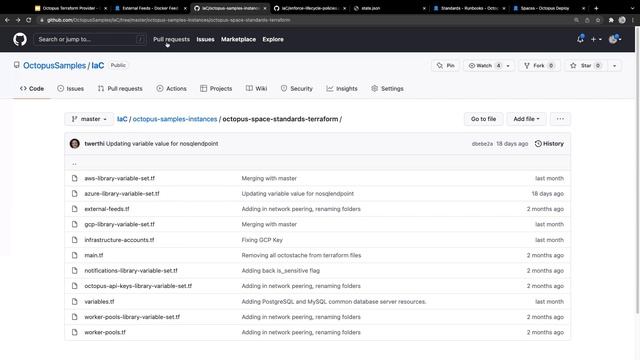Image resolution: width=640 pixels, height=360 pixels.
Task: Click browser back arrow
Action: click(x=7, y=20)
